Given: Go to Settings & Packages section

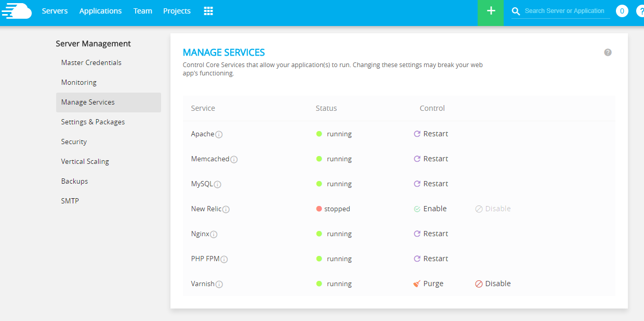Looking at the screenshot, I should (93, 122).
